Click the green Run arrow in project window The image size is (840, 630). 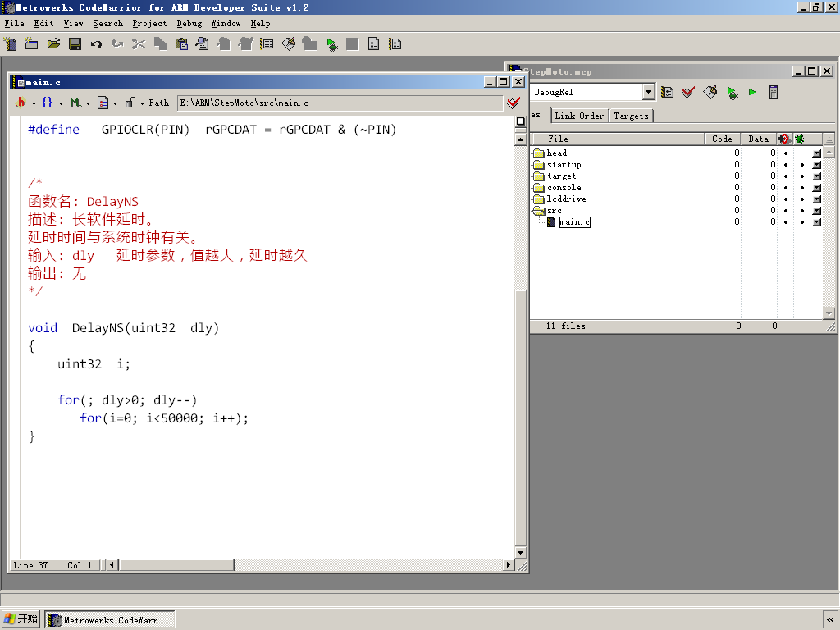753,92
